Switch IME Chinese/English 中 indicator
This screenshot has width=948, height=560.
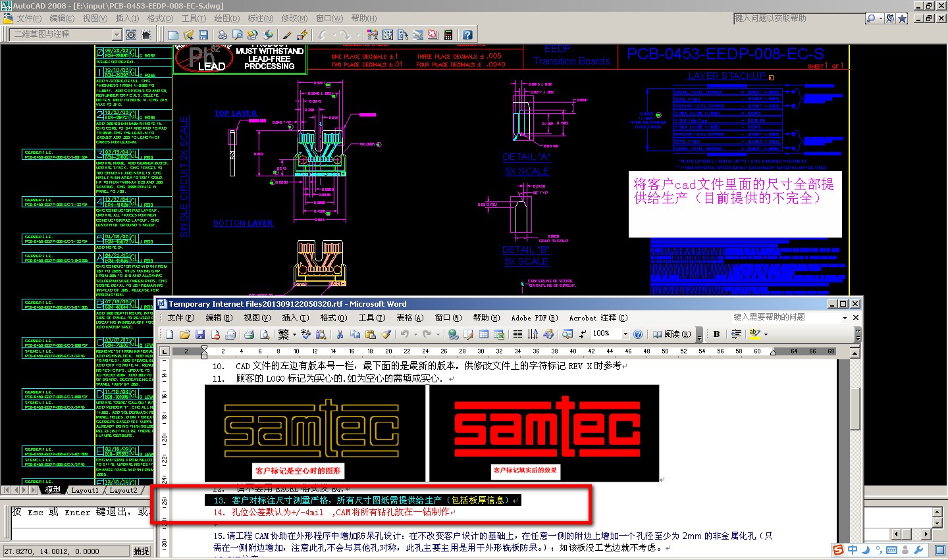pos(853,550)
